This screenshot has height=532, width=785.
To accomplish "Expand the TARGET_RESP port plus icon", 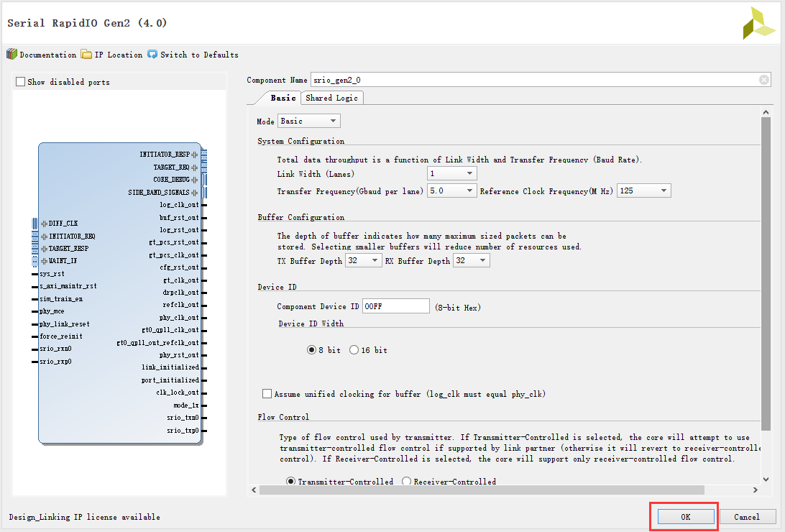I will click(x=44, y=249).
